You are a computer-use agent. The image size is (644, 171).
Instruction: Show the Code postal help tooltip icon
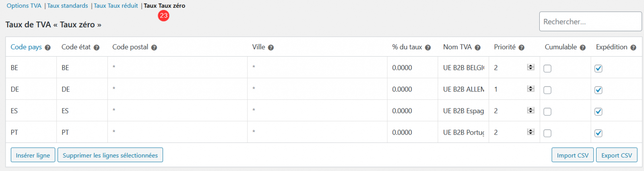click(x=154, y=48)
